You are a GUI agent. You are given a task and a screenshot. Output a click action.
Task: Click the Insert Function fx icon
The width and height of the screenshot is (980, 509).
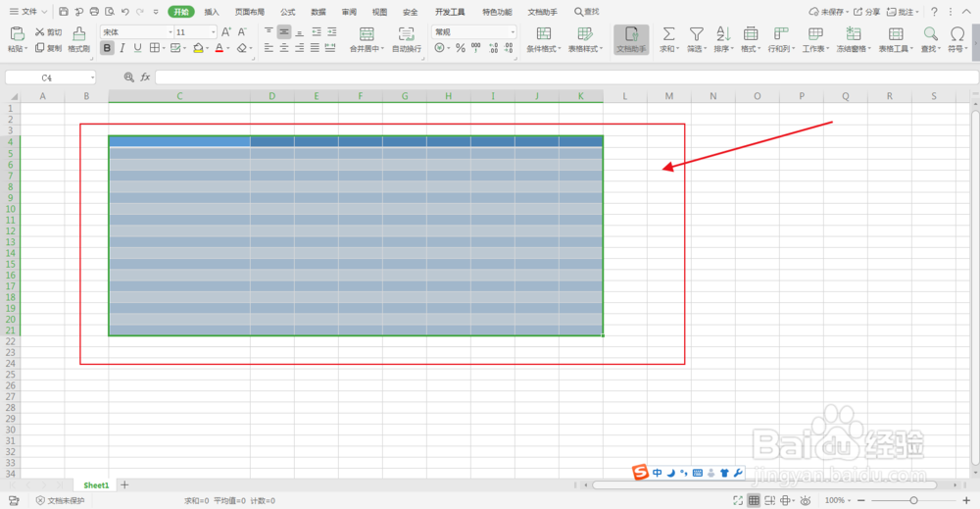(145, 76)
